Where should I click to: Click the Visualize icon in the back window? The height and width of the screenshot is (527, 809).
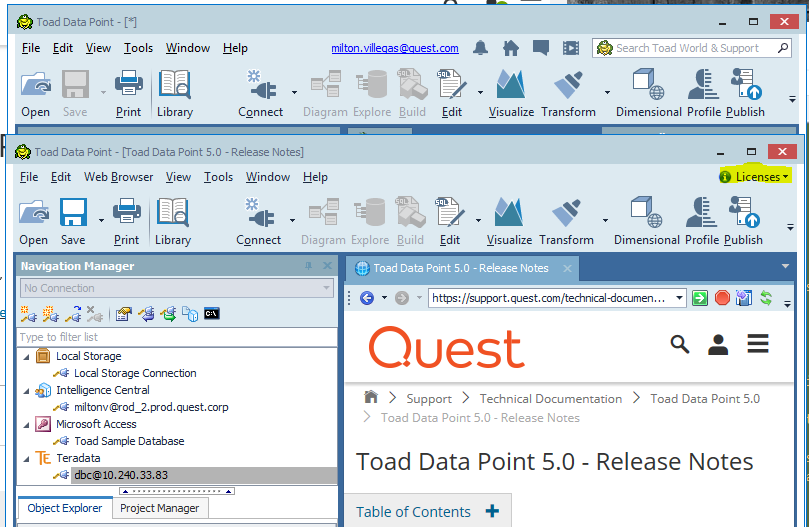tap(511, 84)
